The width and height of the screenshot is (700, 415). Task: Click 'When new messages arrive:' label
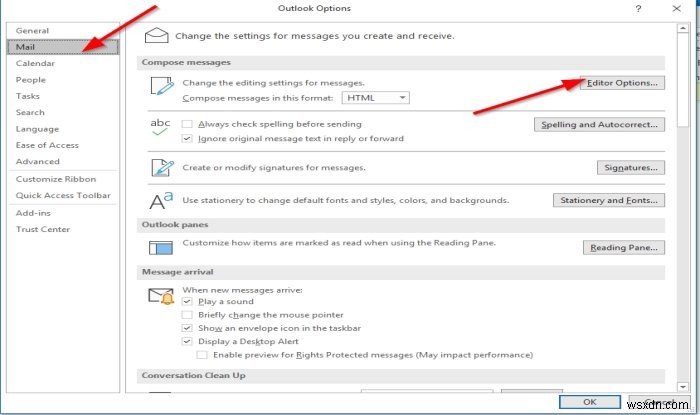pos(242,290)
